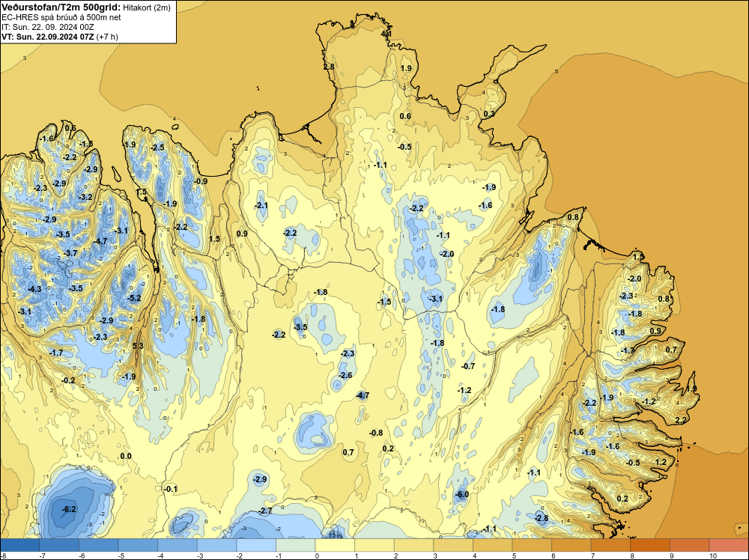
Task: Click the -6.2 temperature value on the map
Action: point(69,509)
